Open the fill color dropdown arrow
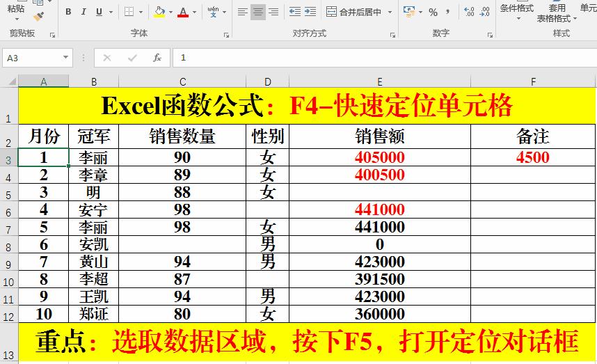 coord(170,13)
